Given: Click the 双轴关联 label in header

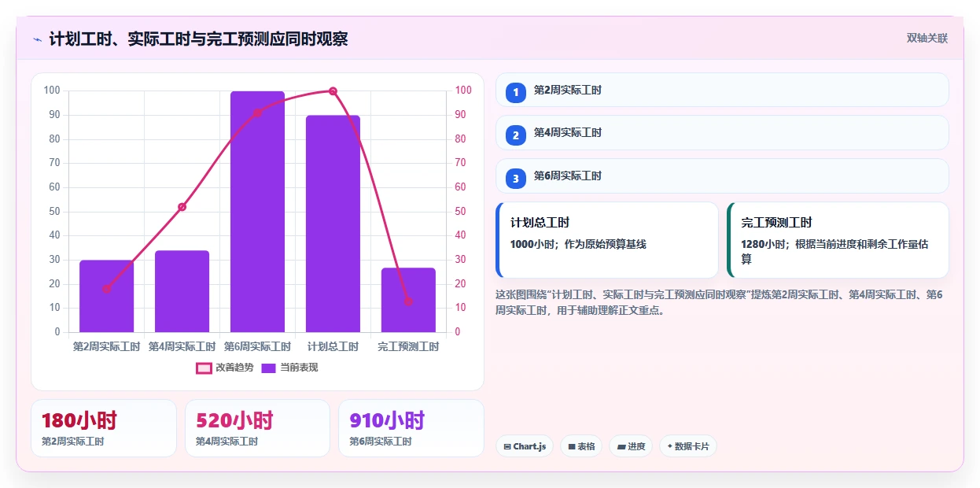Looking at the screenshot, I should pos(927,39).
